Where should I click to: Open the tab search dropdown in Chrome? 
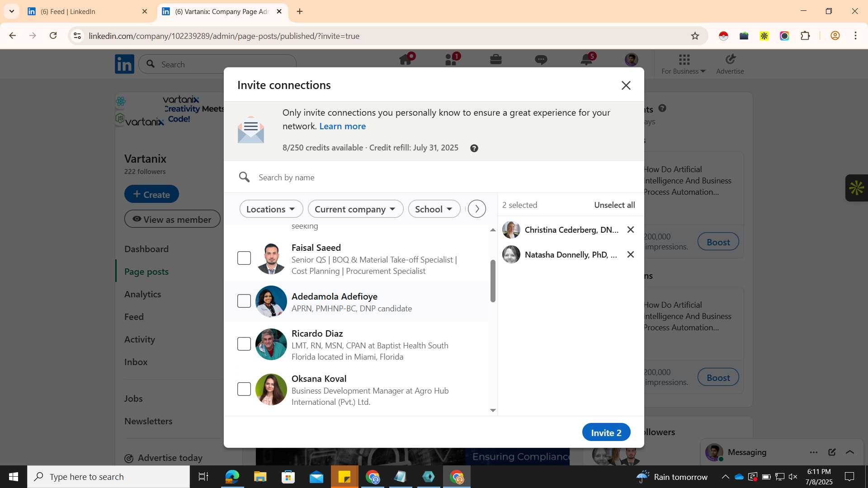click(11, 11)
